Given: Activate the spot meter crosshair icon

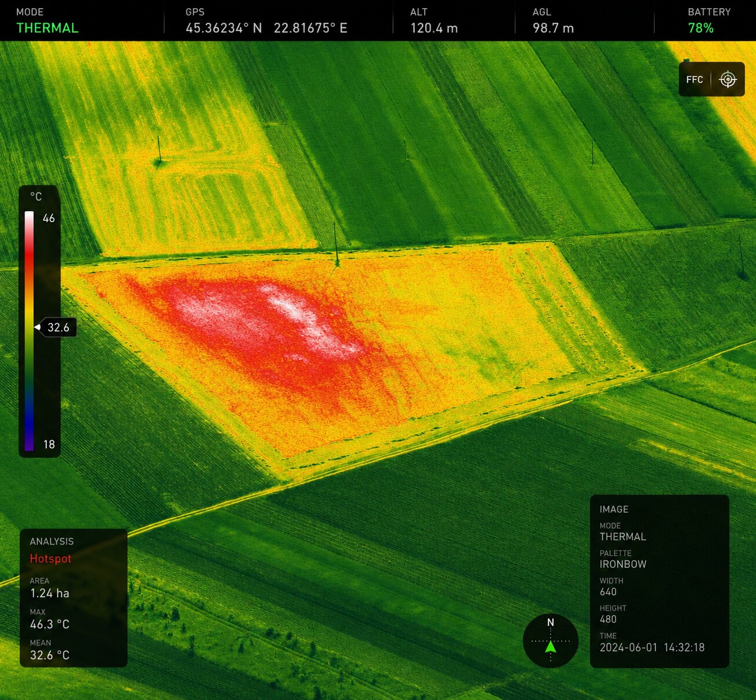Looking at the screenshot, I should [x=728, y=79].
